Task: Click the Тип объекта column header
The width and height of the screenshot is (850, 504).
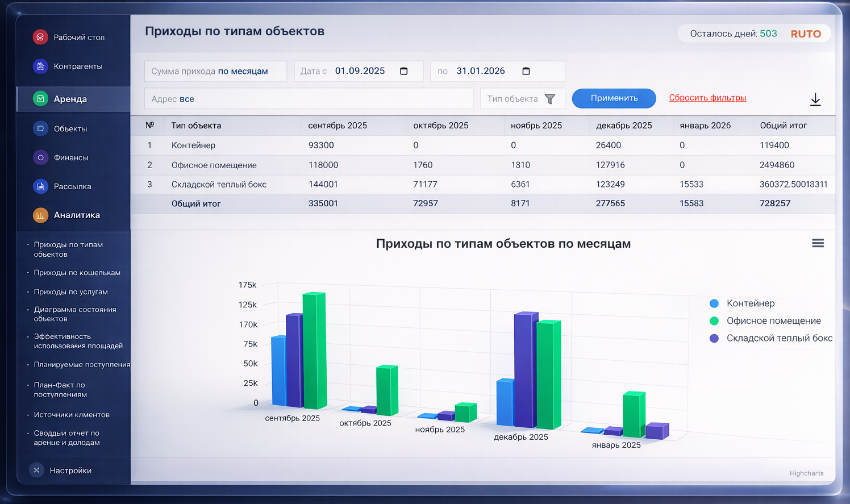Action: coord(196,126)
